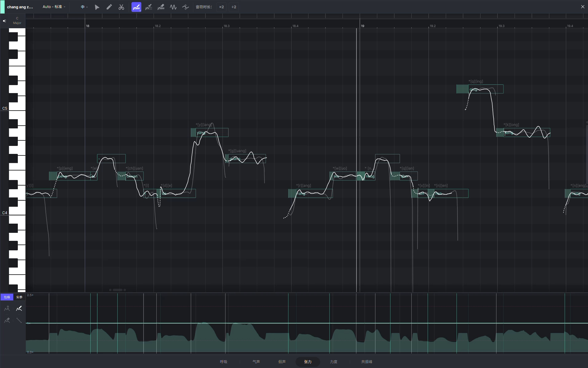Viewport: 588px width, 368px height.
Task: Select the pitch curve eraser tool
Action: click(161, 7)
